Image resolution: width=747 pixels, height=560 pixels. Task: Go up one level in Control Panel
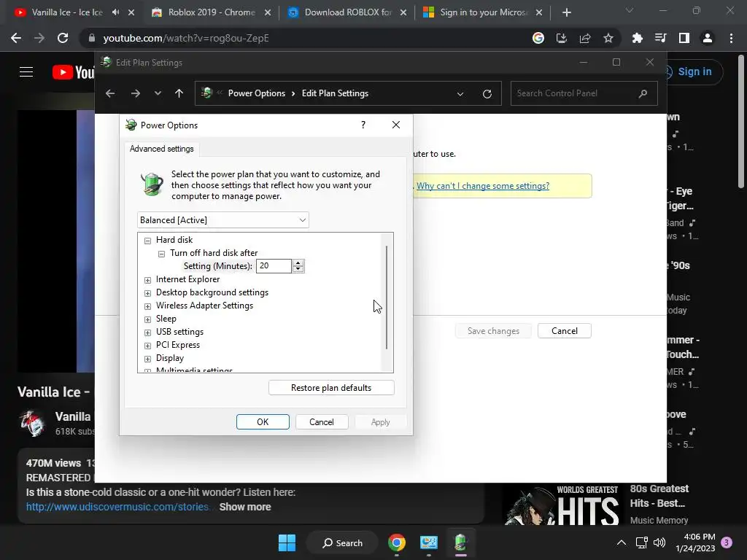click(179, 93)
